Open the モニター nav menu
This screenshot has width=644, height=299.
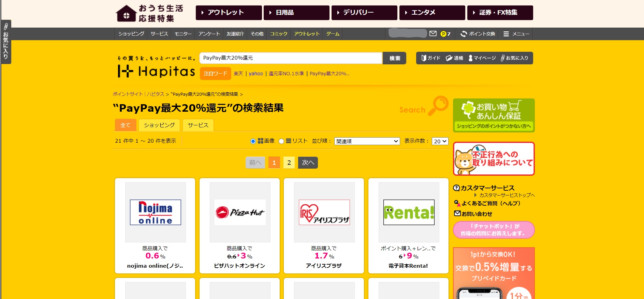click(x=183, y=34)
